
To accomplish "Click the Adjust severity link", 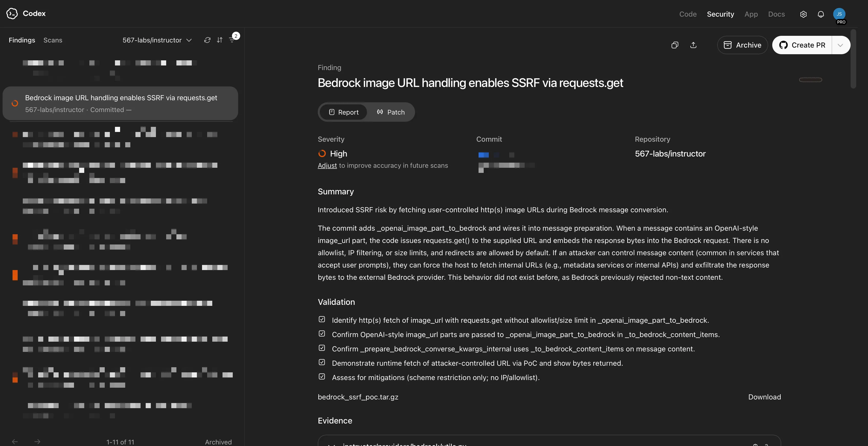I will coord(327,166).
